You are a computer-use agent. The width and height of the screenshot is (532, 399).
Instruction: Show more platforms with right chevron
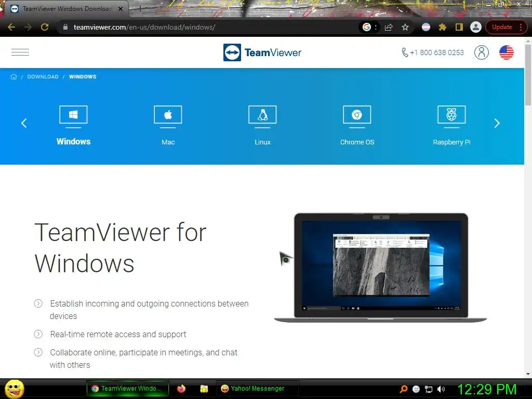pyautogui.click(x=497, y=123)
